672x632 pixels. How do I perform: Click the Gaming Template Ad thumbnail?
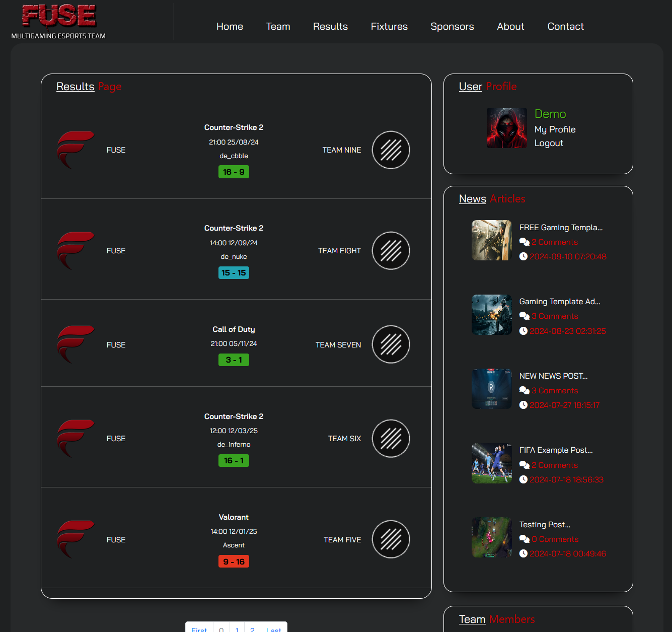click(x=492, y=315)
